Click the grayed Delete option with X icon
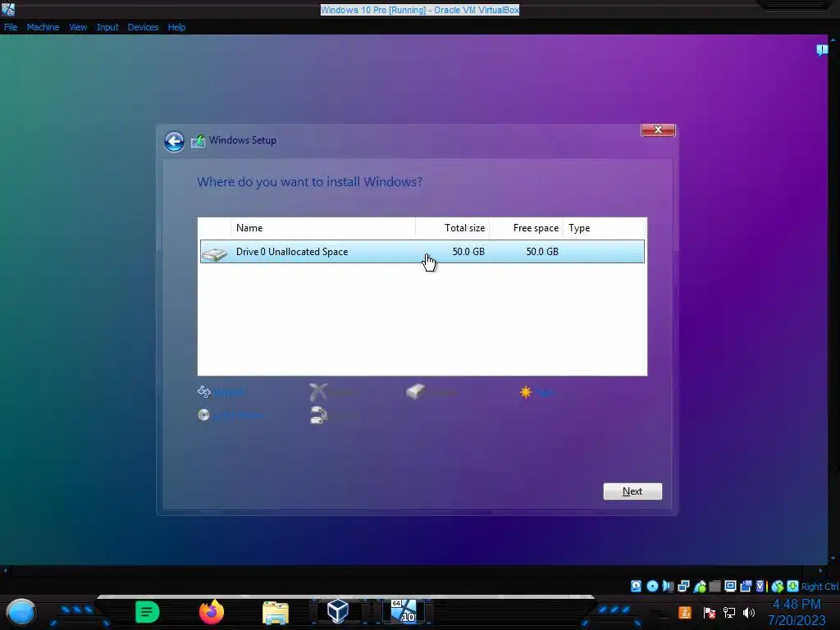 click(x=332, y=392)
